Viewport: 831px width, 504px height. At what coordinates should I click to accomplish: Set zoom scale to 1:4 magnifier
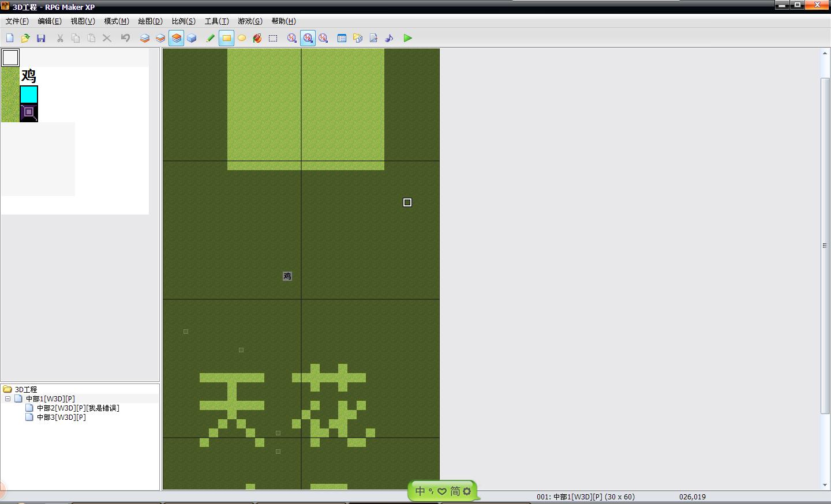click(x=323, y=38)
